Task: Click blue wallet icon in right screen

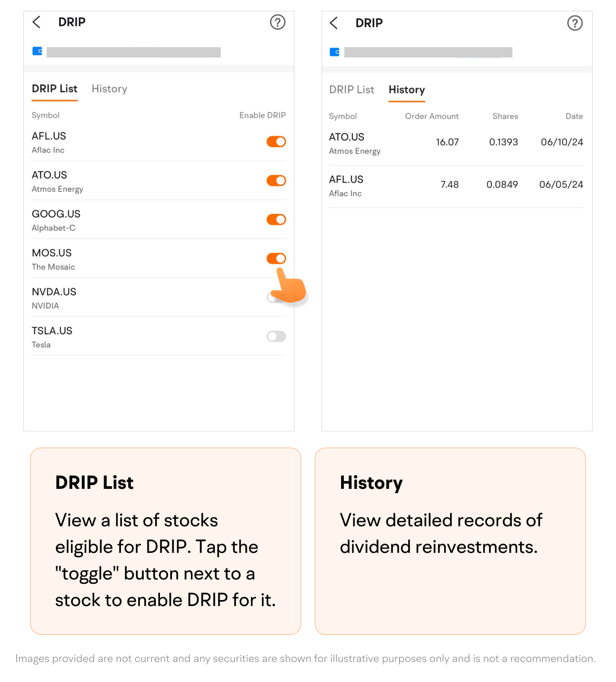Action: pyautogui.click(x=335, y=52)
